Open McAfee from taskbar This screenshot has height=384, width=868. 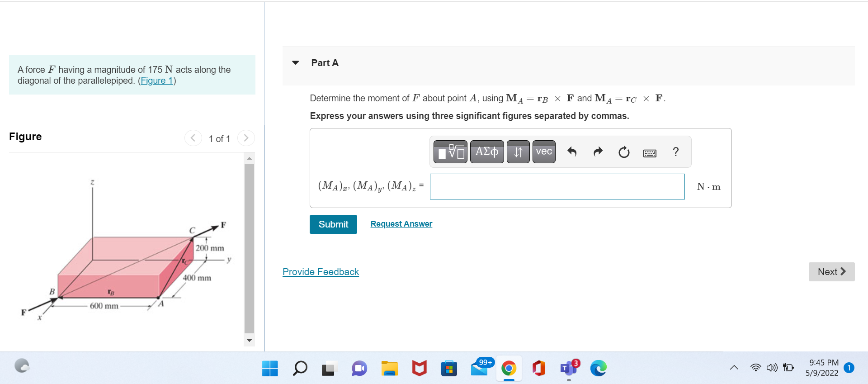point(419,368)
